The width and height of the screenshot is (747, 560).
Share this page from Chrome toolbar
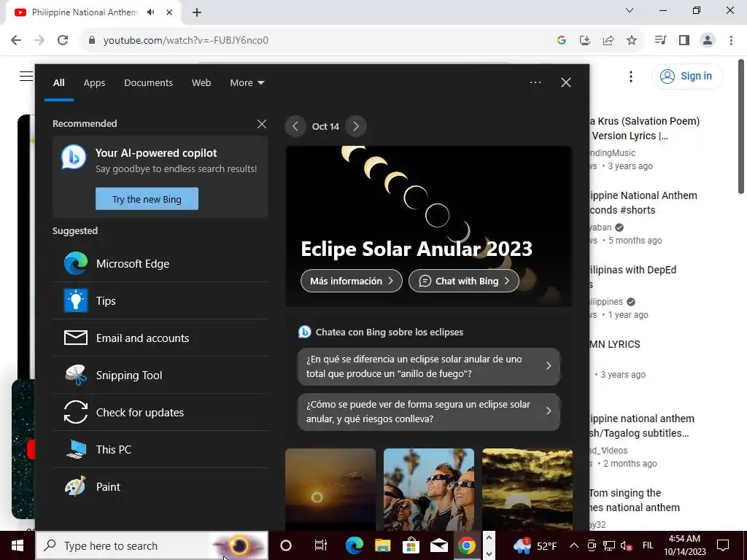pos(608,41)
